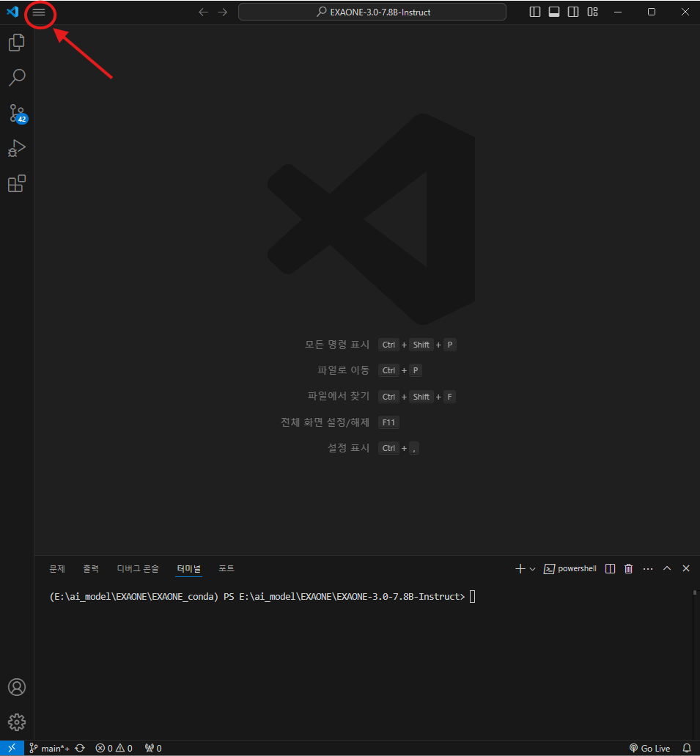
Task: Open the Customize Layout icon
Action: [592, 12]
